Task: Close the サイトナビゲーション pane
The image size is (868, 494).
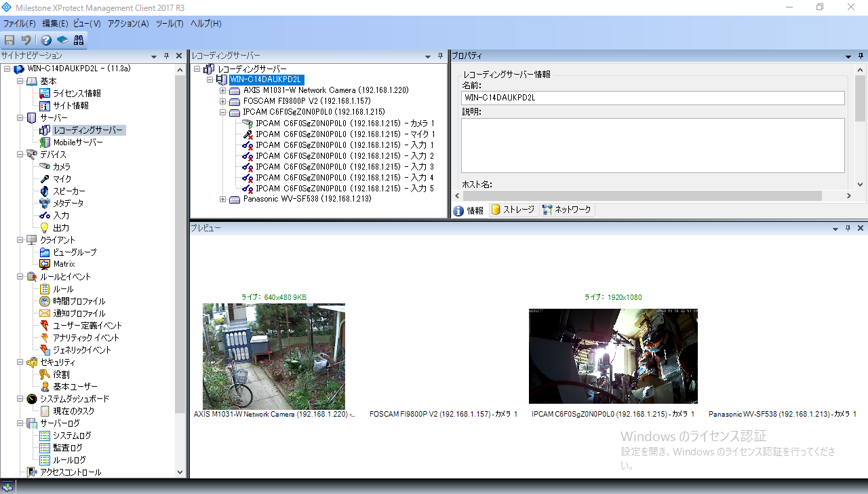Action: [x=179, y=56]
